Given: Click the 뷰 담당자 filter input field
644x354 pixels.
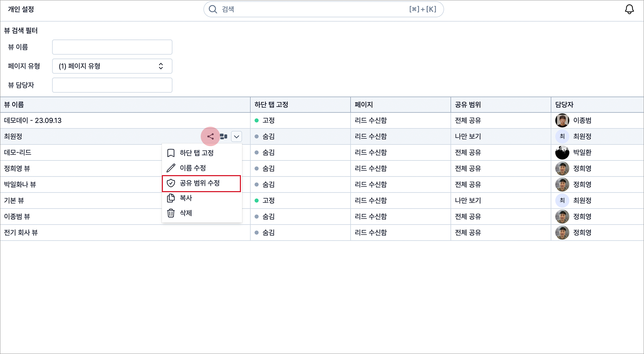Looking at the screenshot, I should pyautogui.click(x=112, y=85).
